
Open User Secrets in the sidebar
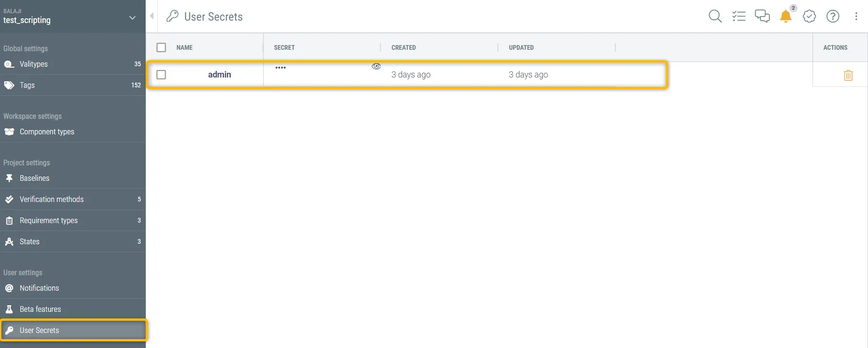click(73, 331)
